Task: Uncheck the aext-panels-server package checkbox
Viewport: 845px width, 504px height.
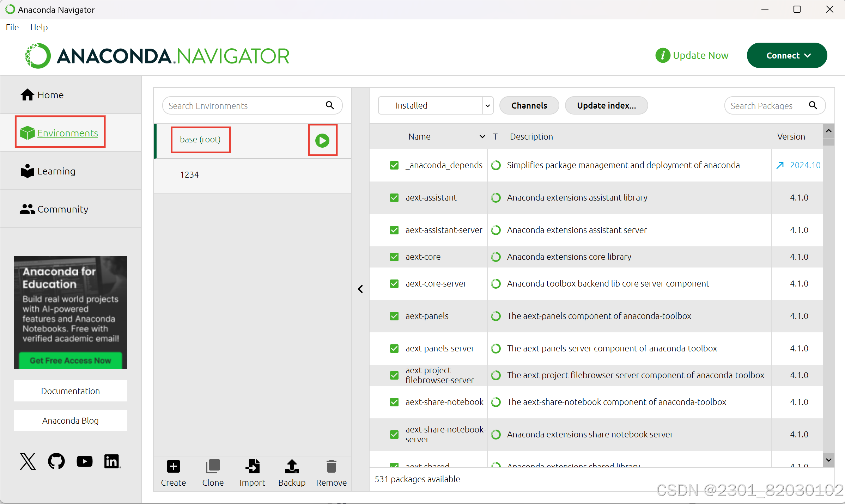Action: point(394,348)
